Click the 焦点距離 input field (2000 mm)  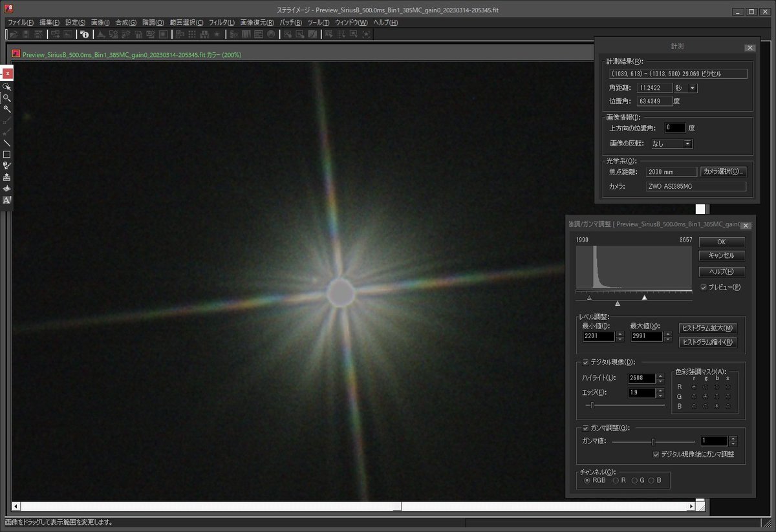point(671,172)
